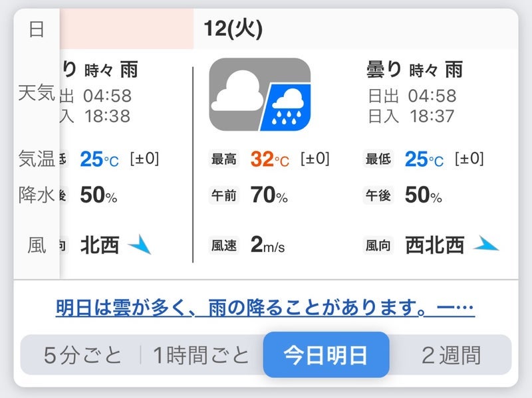Switch to the 5分ごと tab
Screen dimensions: 532x398
(82, 355)
